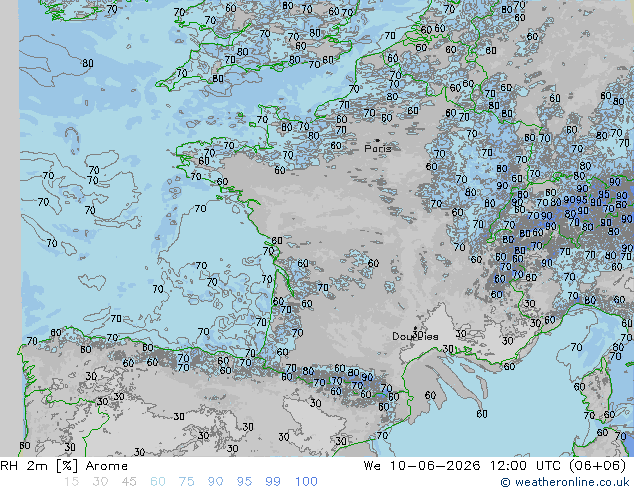Pick the 60 value in the legend
This screenshot has height=490, width=634.
click(x=158, y=482)
